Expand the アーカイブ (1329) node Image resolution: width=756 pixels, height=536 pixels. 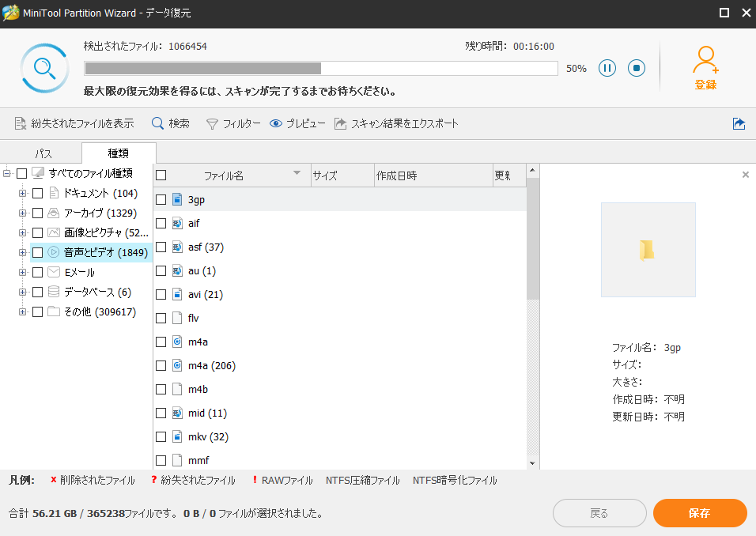[22, 213]
